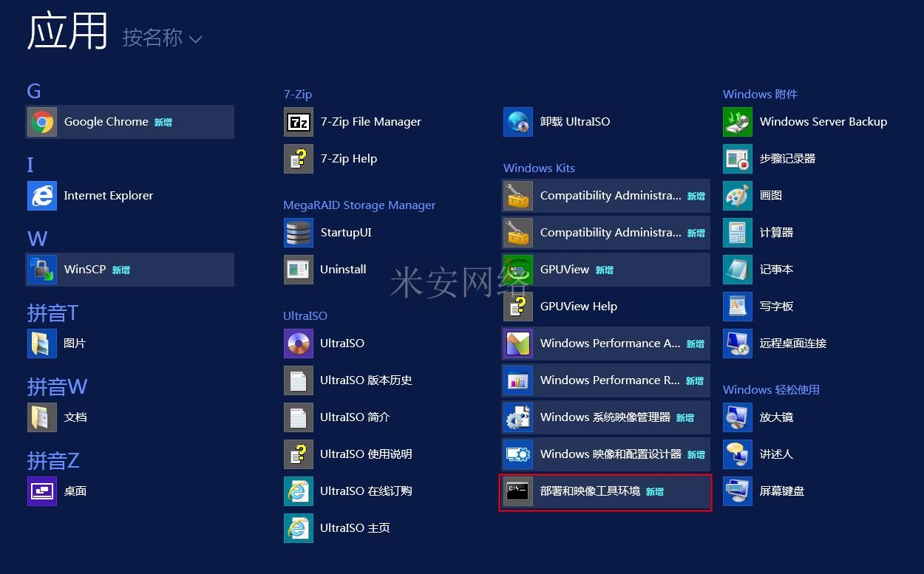The width and height of the screenshot is (924, 574).
Task: Launch Windows Performance Recorder icon
Action: (518, 380)
